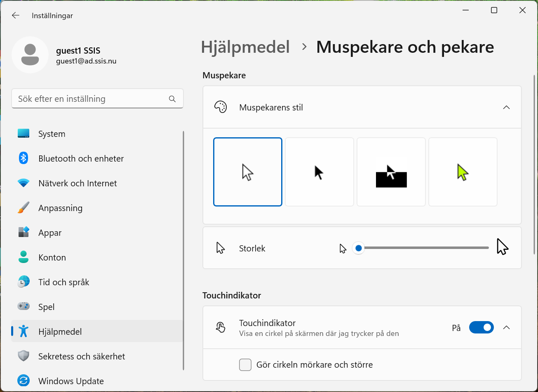Click the cursor icon beside Storlek label
This screenshot has height=392, width=538.
pos(221,248)
